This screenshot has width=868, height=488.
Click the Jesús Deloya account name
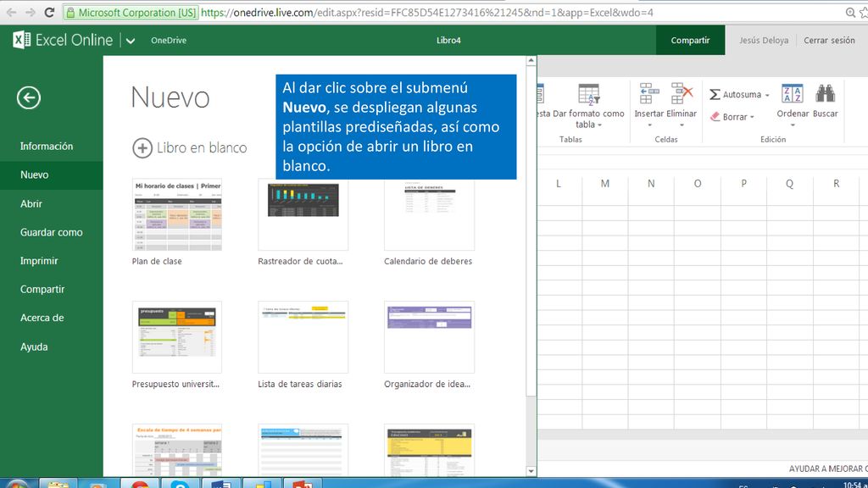tap(764, 41)
